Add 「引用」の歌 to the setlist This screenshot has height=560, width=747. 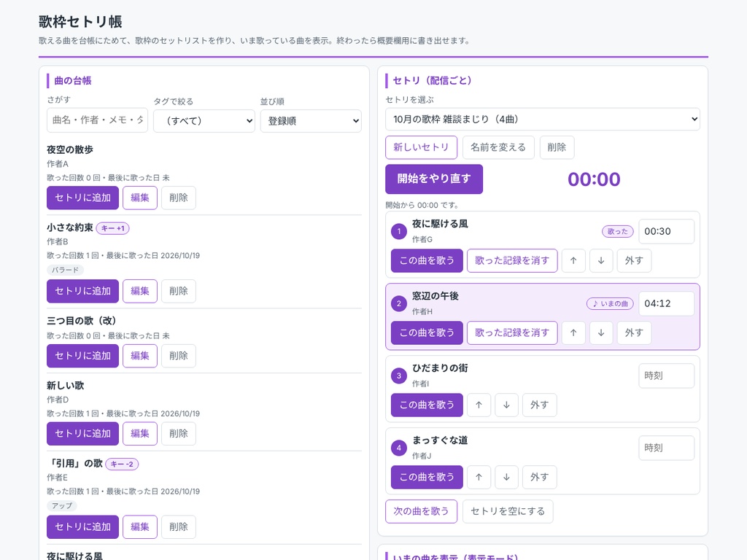(x=82, y=526)
